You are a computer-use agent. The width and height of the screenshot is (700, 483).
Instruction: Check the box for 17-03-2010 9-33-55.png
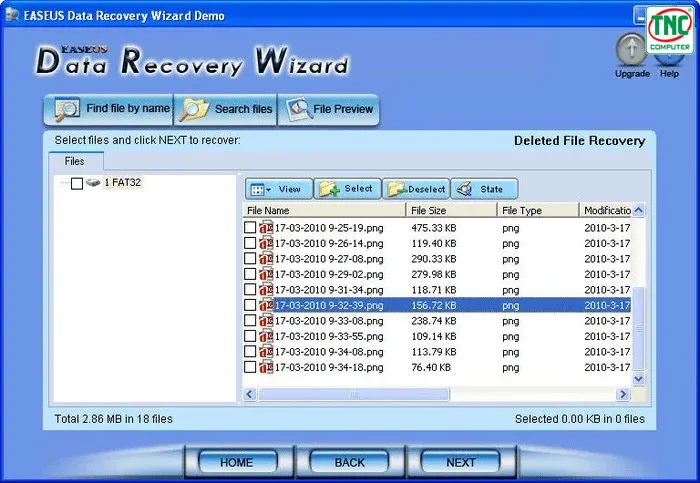(x=250, y=336)
